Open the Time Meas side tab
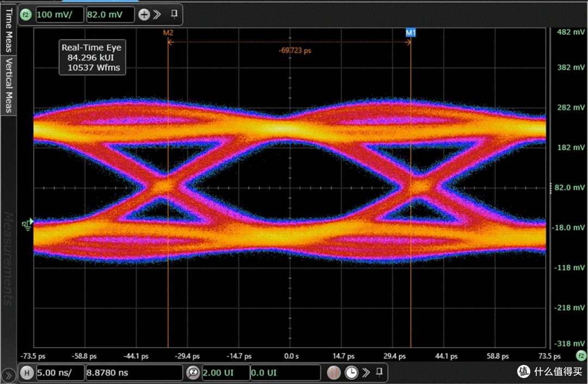This screenshot has height=384, width=588. 9,30
